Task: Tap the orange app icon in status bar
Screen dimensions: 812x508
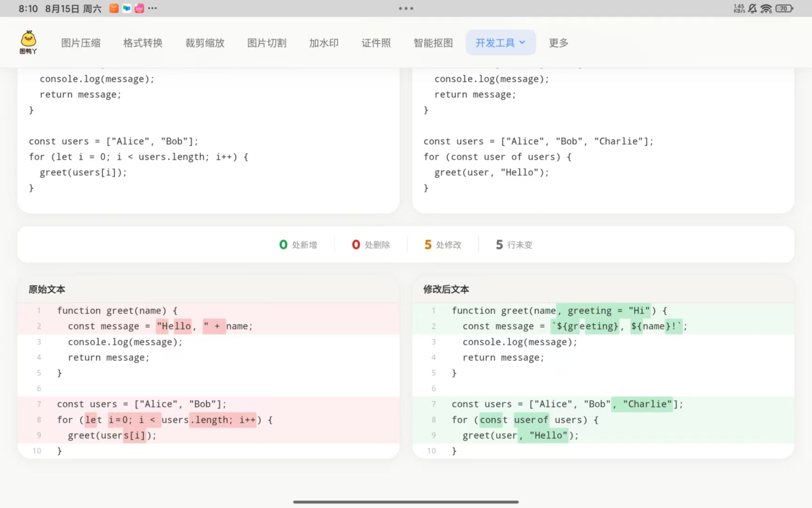Action: coord(114,8)
